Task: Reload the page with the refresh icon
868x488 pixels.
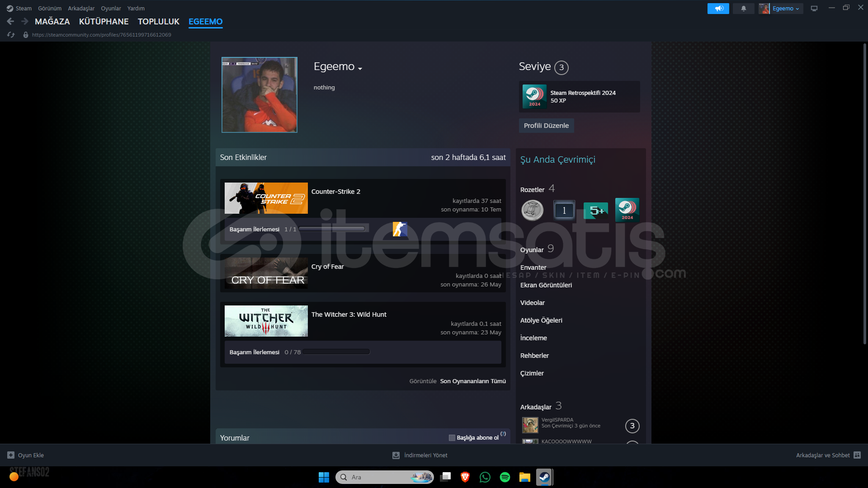Action: (x=11, y=35)
